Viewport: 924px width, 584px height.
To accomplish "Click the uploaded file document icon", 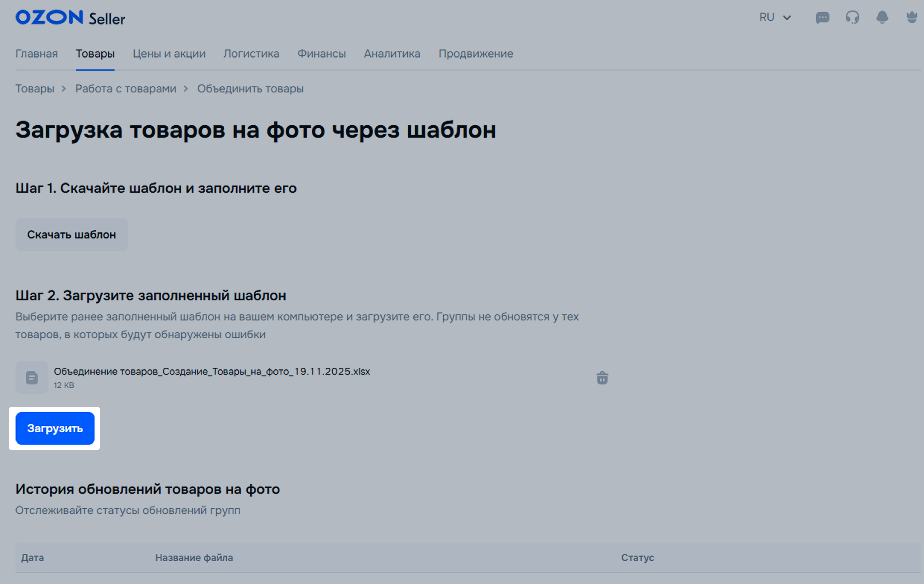I will pyautogui.click(x=32, y=378).
